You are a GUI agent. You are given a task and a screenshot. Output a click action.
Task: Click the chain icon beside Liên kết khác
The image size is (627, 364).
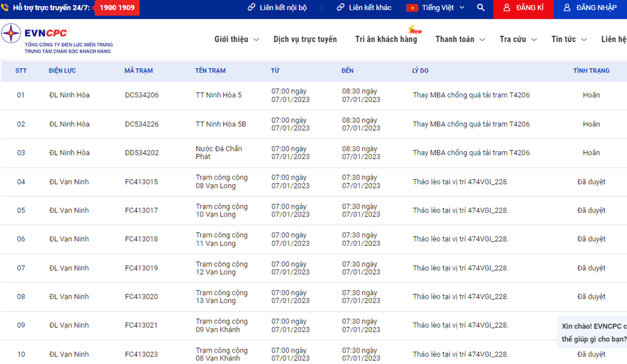tap(340, 8)
